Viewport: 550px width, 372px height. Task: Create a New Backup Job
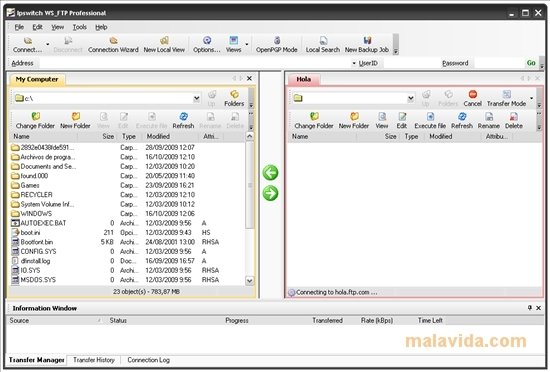tap(367, 45)
